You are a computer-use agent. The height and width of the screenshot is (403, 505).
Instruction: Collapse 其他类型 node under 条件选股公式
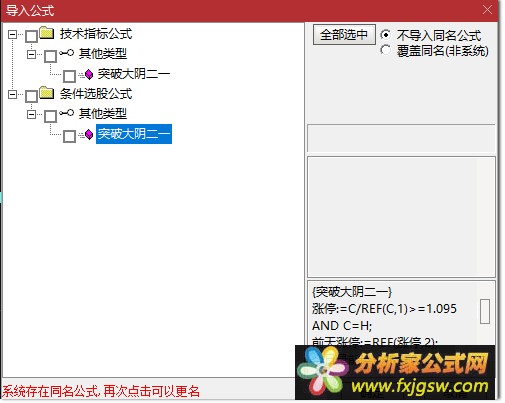[31, 114]
